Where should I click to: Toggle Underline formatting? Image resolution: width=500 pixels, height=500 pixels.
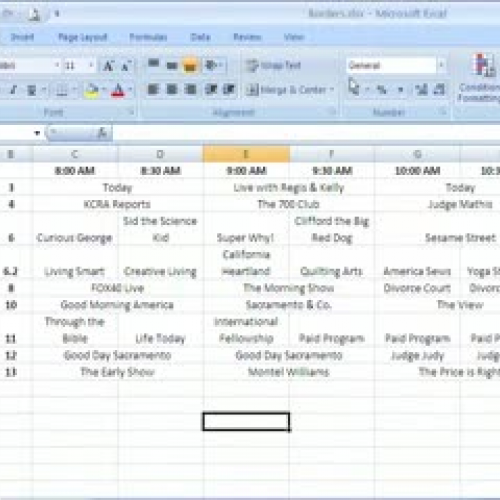(32, 90)
